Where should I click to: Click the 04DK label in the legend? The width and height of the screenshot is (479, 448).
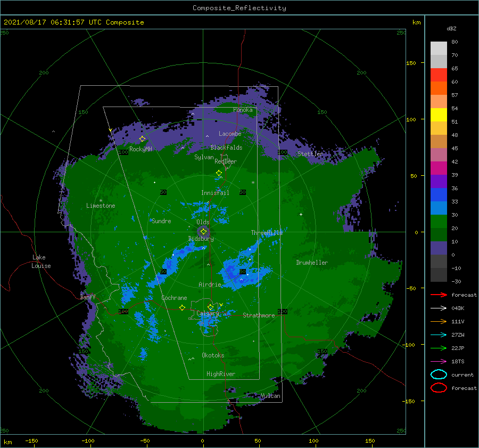[x=458, y=308]
